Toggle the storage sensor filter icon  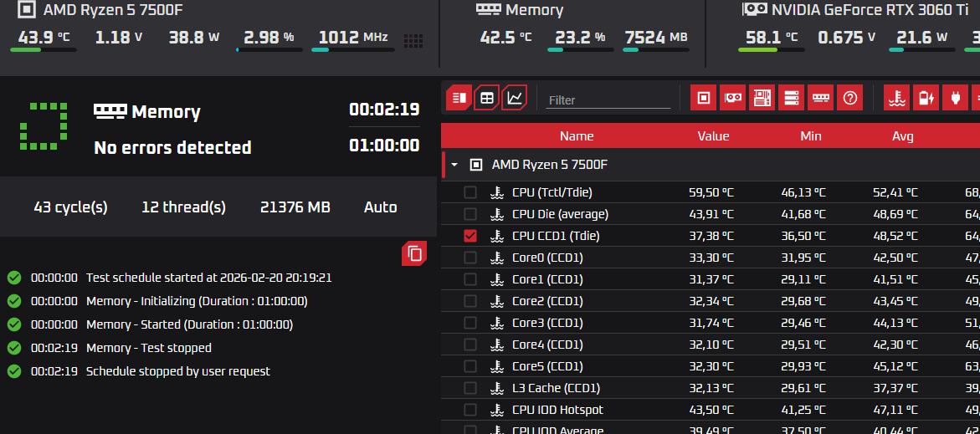tap(791, 97)
